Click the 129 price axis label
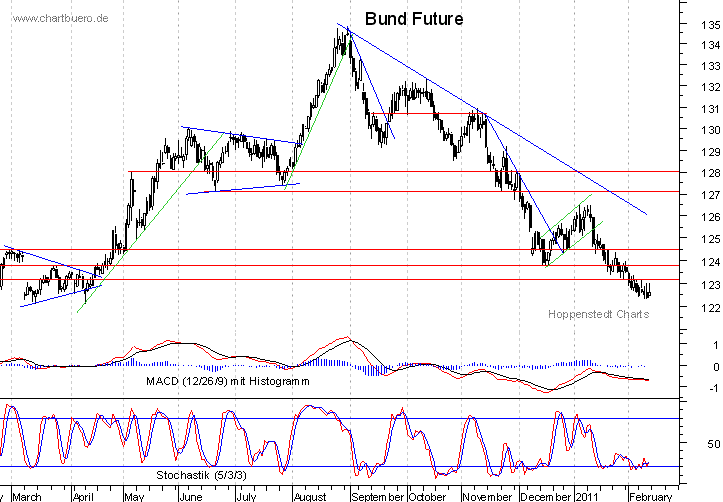This screenshot has width=723, height=502. click(x=711, y=152)
